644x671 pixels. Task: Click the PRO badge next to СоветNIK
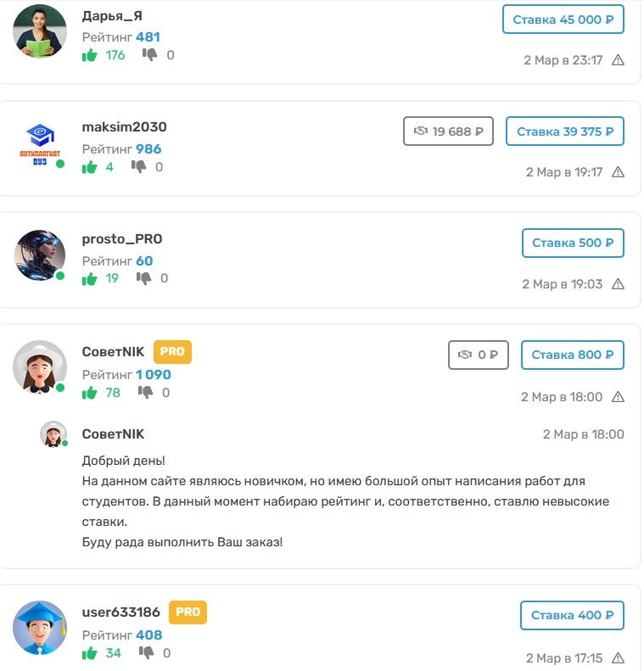tap(172, 352)
